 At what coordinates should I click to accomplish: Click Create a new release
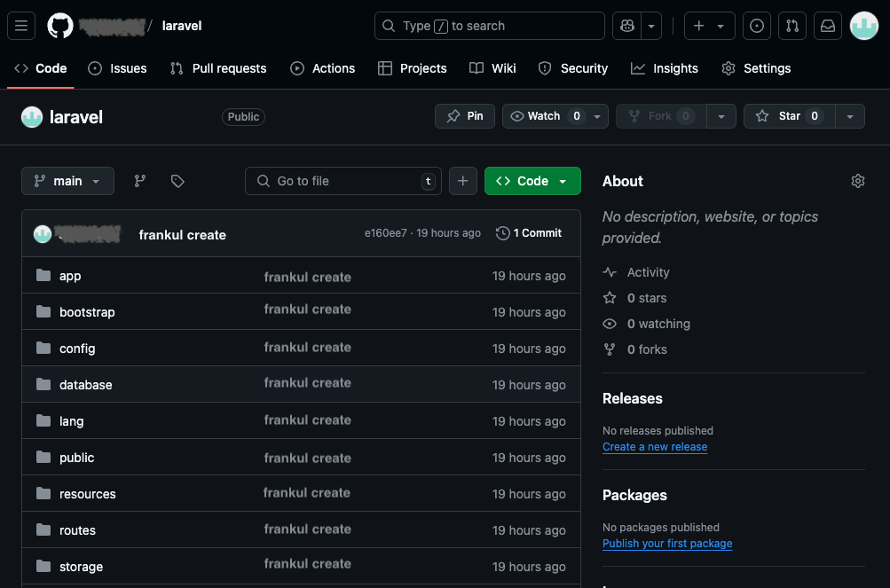[655, 447]
